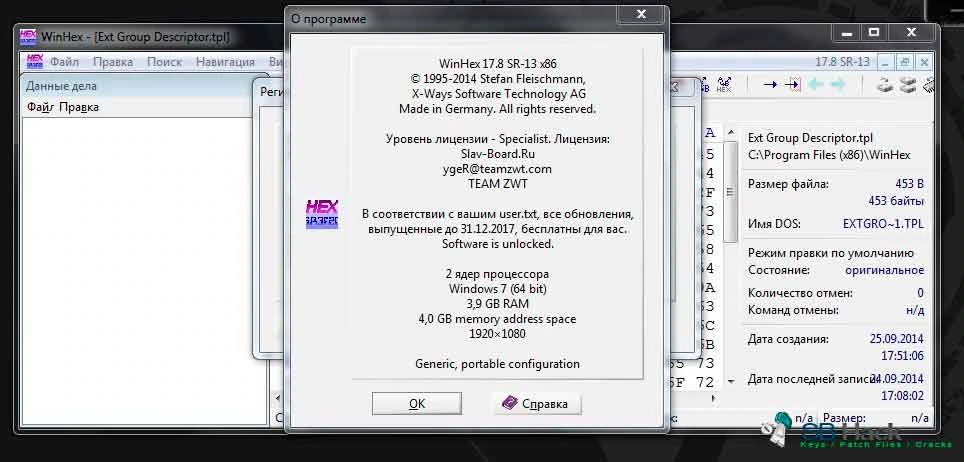This screenshot has width=964, height=462.
Task: Open the main Правка menu of WinHex
Action: [x=113, y=62]
